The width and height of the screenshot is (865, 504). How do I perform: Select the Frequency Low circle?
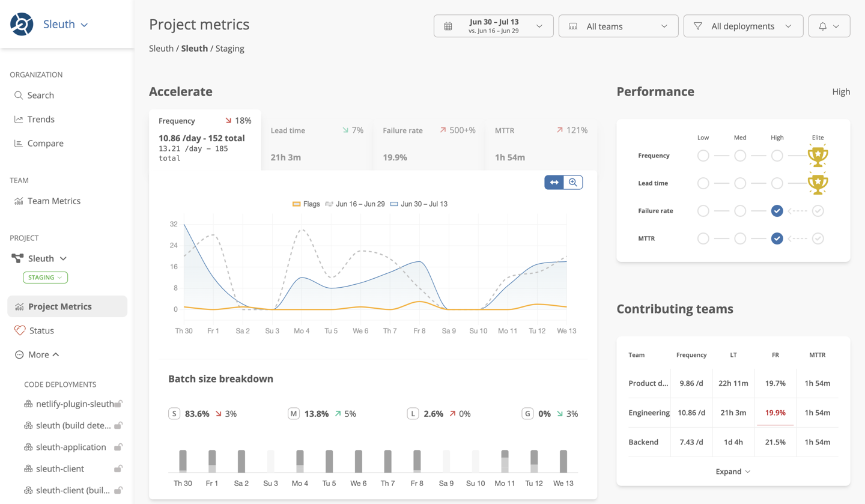click(x=703, y=156)
